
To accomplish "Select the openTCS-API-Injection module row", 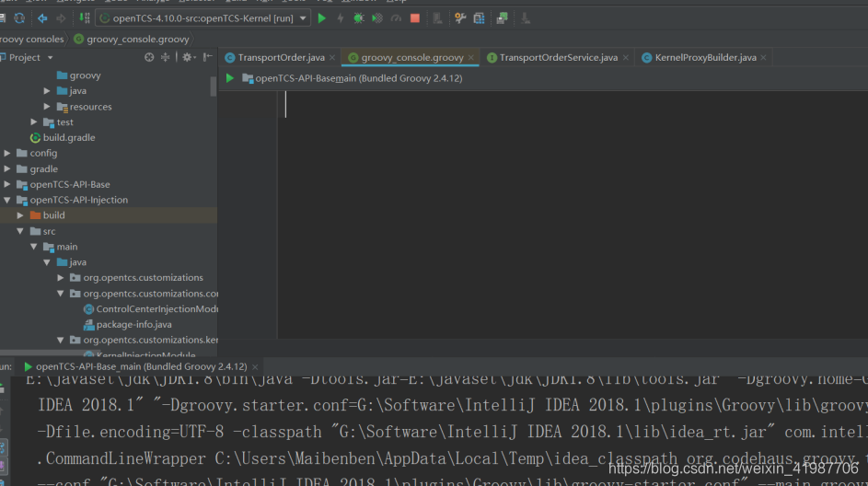I will [109, 200].
